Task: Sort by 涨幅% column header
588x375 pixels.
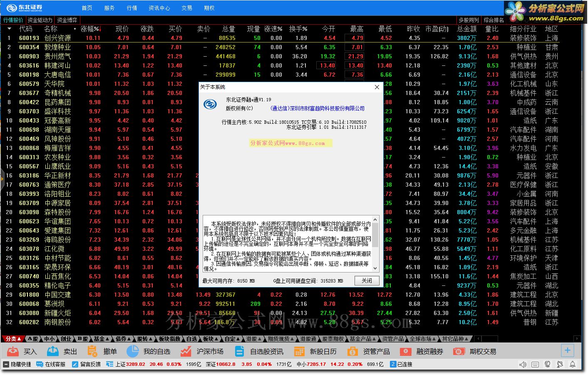Action: tap(90, 29)
